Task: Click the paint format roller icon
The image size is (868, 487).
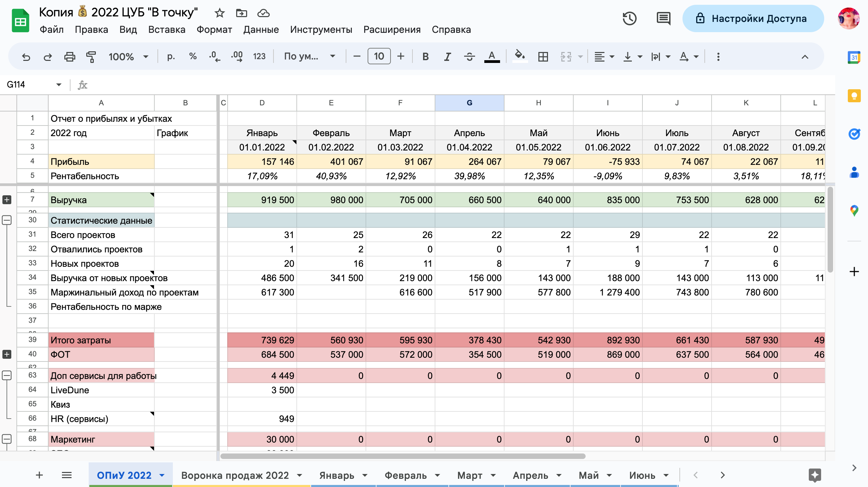Action: tap(91, 56)
